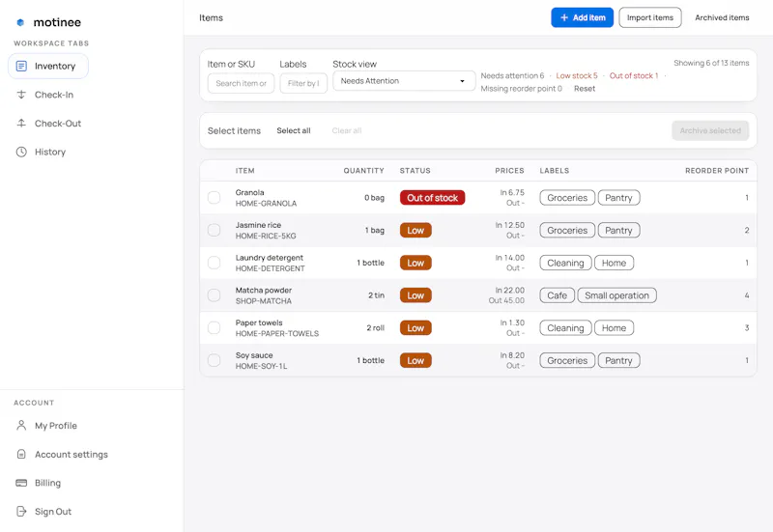The image size is (773, 532).
Task: Click the Out of stock status badge
Action: (x=432, y=198)
